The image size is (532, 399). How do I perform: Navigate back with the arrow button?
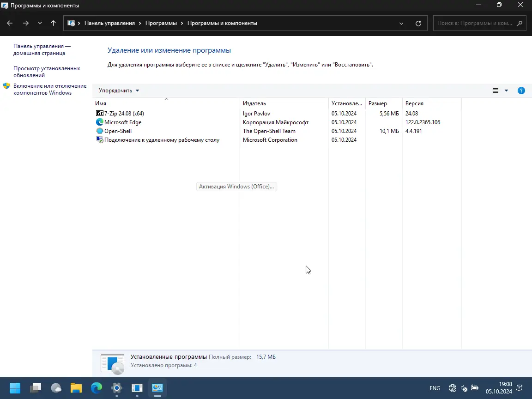(10, 23)
